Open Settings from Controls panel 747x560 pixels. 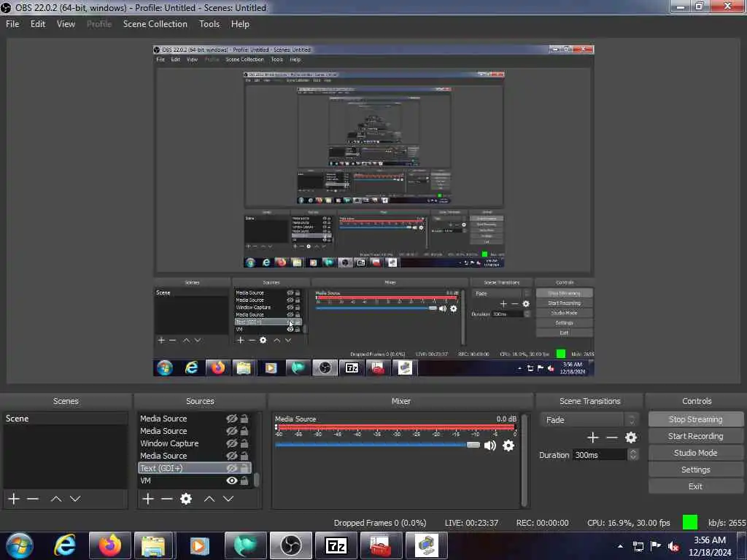point(695,470)
